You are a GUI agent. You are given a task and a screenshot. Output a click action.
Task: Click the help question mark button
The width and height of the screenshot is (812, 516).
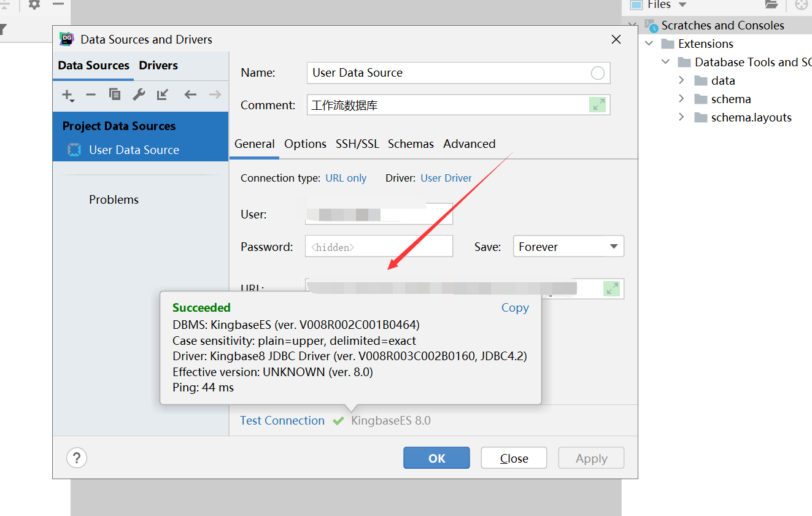(77, 458)
